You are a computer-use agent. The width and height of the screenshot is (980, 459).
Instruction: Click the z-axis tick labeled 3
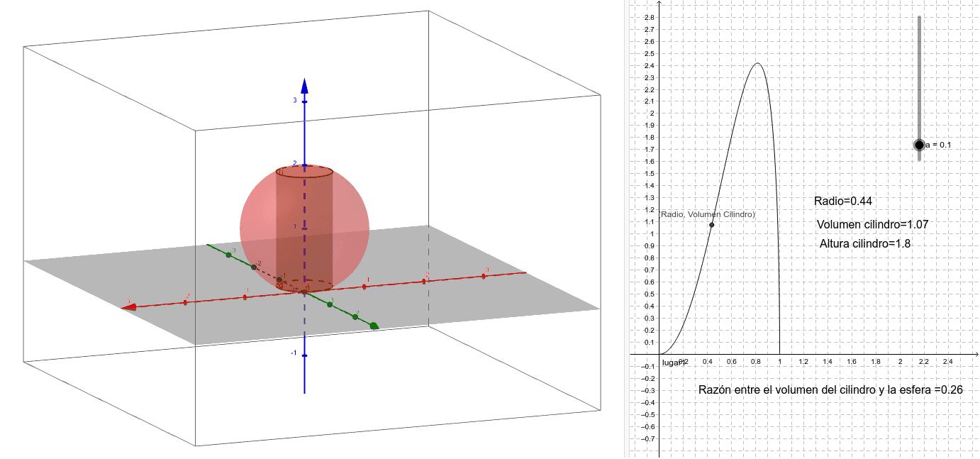click(294, 101)
